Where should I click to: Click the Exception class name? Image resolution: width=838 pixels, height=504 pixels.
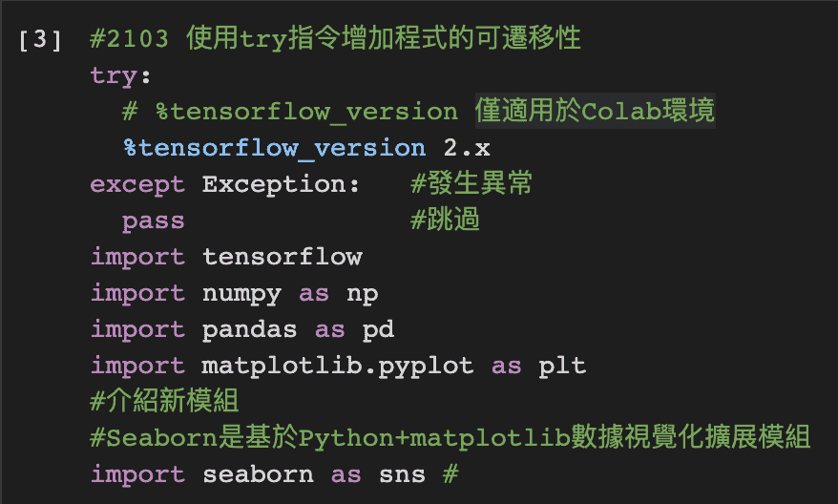(x=275, y=184)
